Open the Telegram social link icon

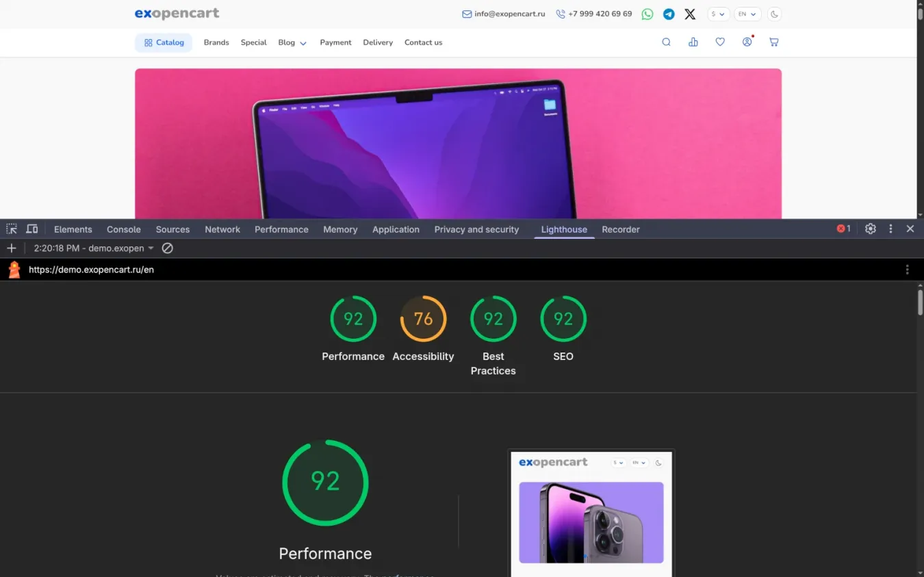669,14
